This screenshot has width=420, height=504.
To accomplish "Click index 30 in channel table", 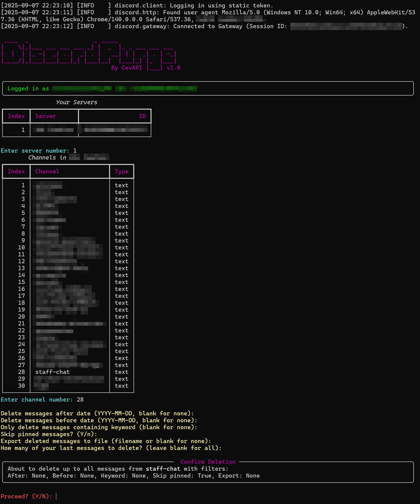I will [x=21, y=386].
